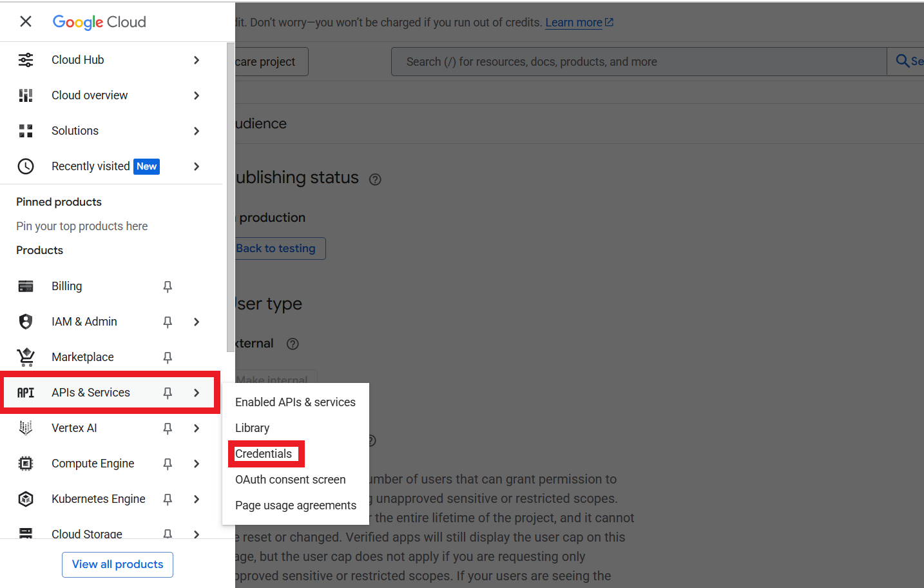Click the Marketplace cart icon
Screen dimensions: 924x588
26,357
